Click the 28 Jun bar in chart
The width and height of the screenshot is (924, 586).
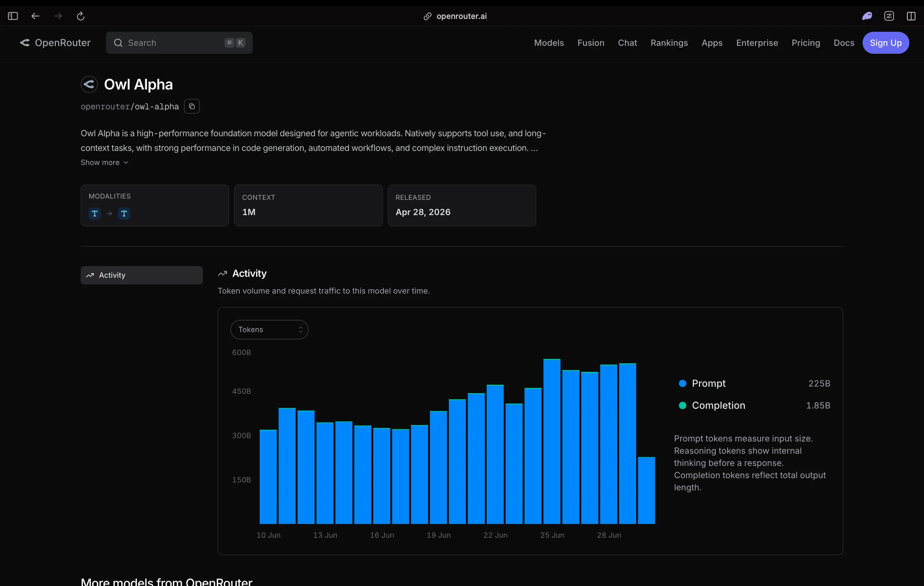pos(609,444)
